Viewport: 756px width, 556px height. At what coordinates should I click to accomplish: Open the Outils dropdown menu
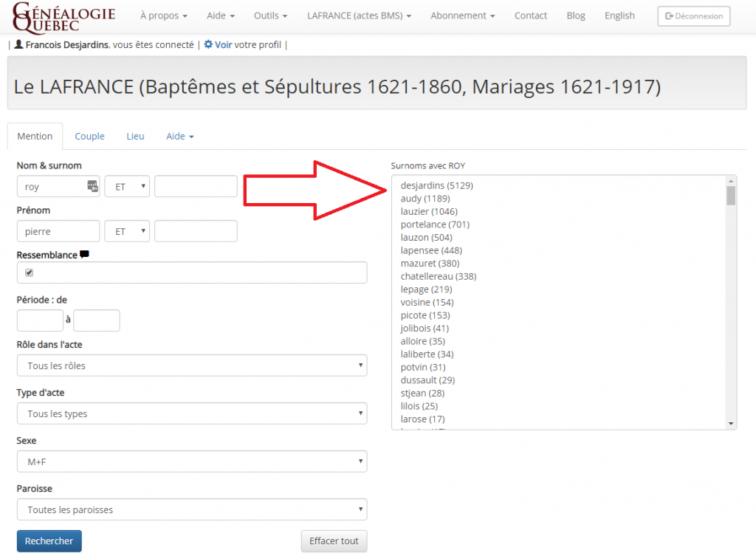click(270, 16)
